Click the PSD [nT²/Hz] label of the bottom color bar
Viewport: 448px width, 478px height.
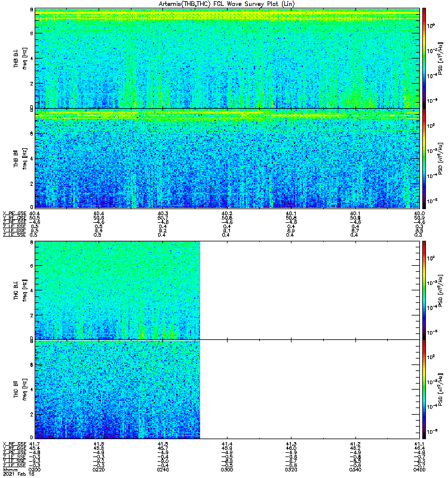click(440, 390)
